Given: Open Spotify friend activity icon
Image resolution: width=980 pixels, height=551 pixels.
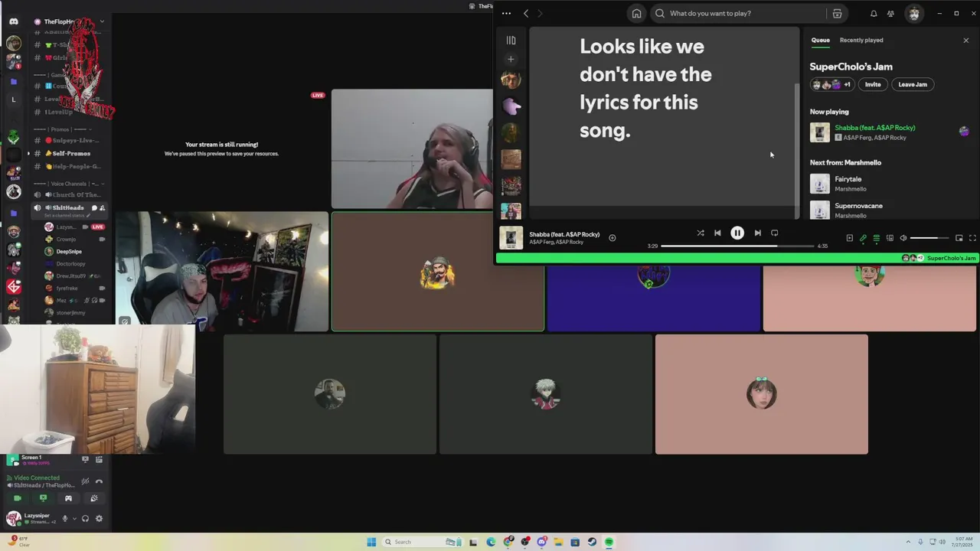Looking at the screenshot, I should [890, 13].
